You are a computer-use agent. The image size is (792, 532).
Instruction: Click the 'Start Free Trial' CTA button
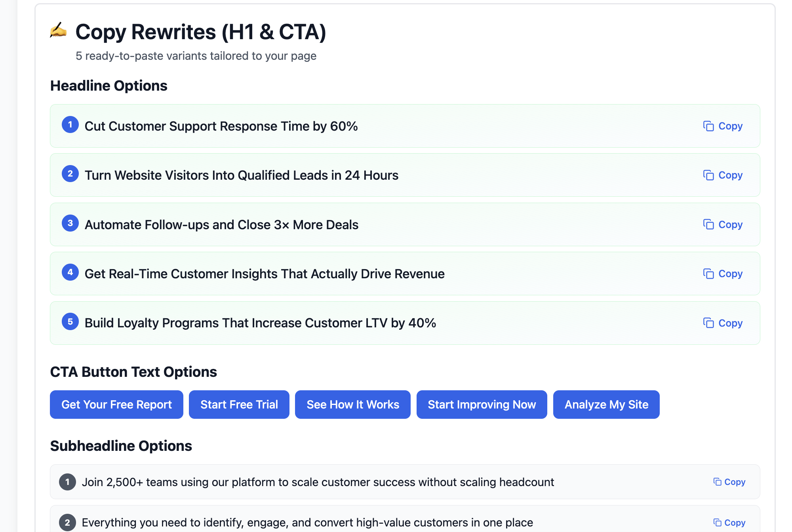pyautogui.click(x=239, y=404)
